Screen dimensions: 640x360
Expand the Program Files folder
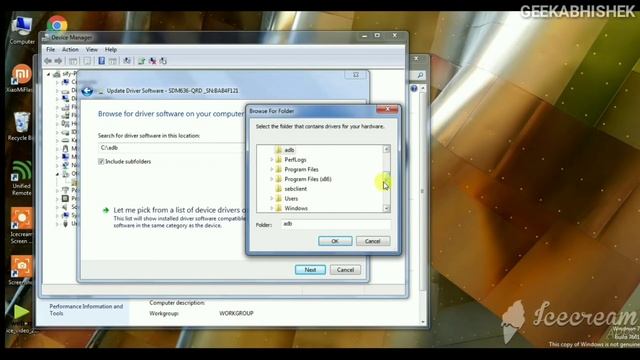271,169
